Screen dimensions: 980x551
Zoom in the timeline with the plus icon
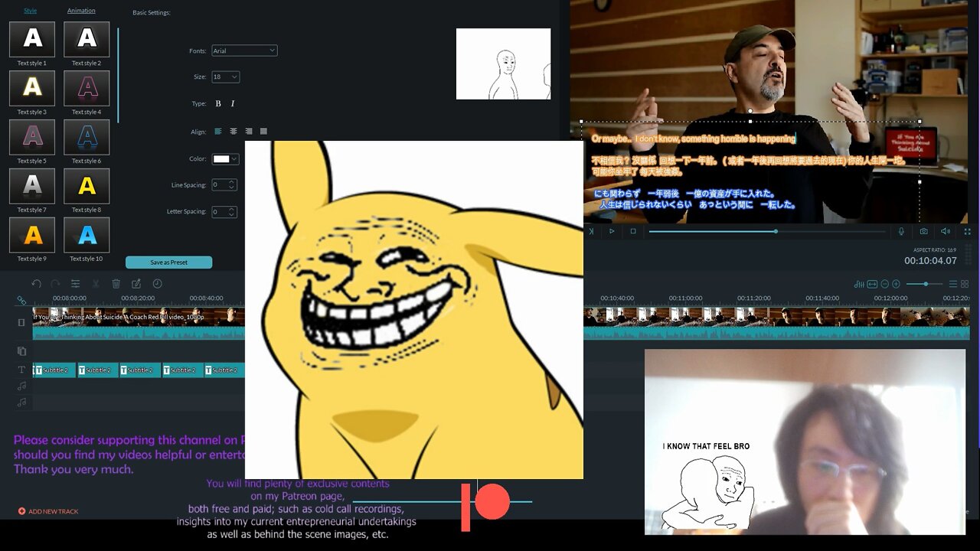point(896,284)
